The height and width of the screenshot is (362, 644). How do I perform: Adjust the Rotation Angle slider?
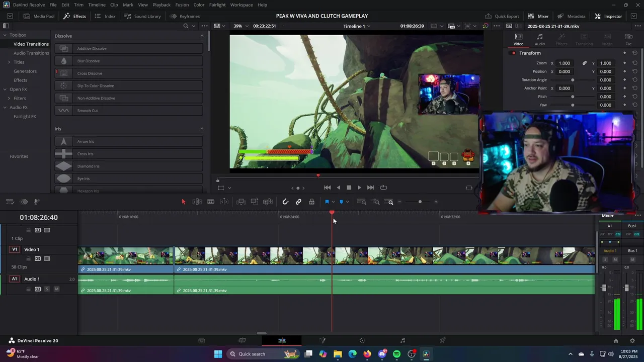[x=573, y=80]
